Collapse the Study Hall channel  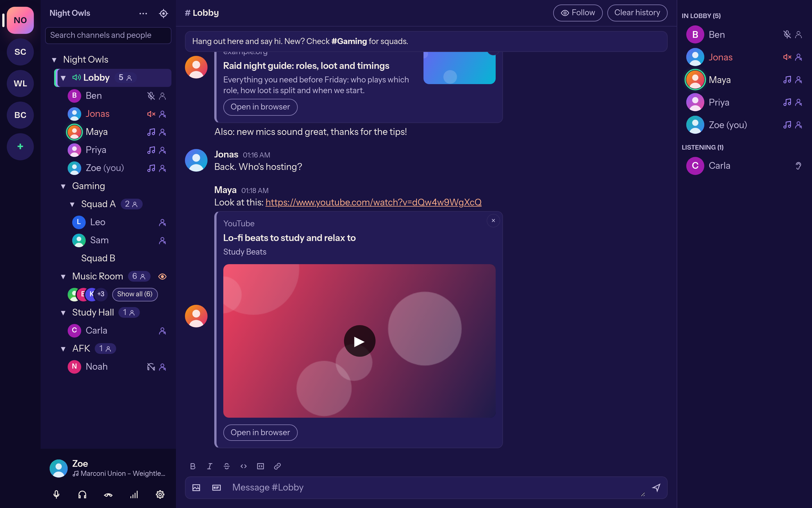point(63,313)
